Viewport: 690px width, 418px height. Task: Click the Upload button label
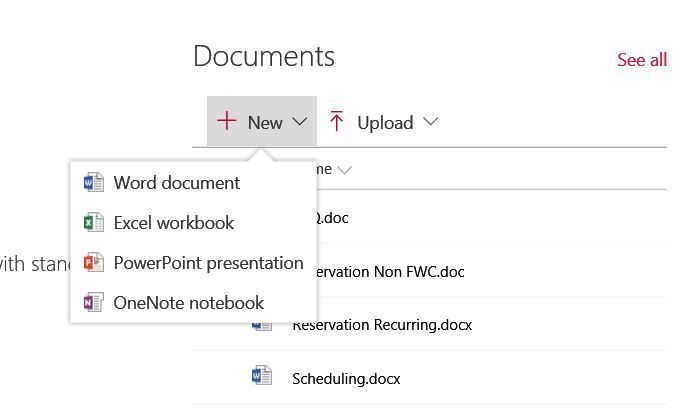(x=385, y=123)
